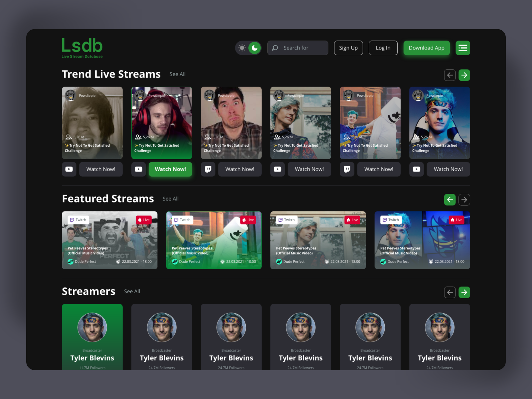Click the green next arrow in Featured Streams
The image size is (532, 399).
tap(450, 199)
